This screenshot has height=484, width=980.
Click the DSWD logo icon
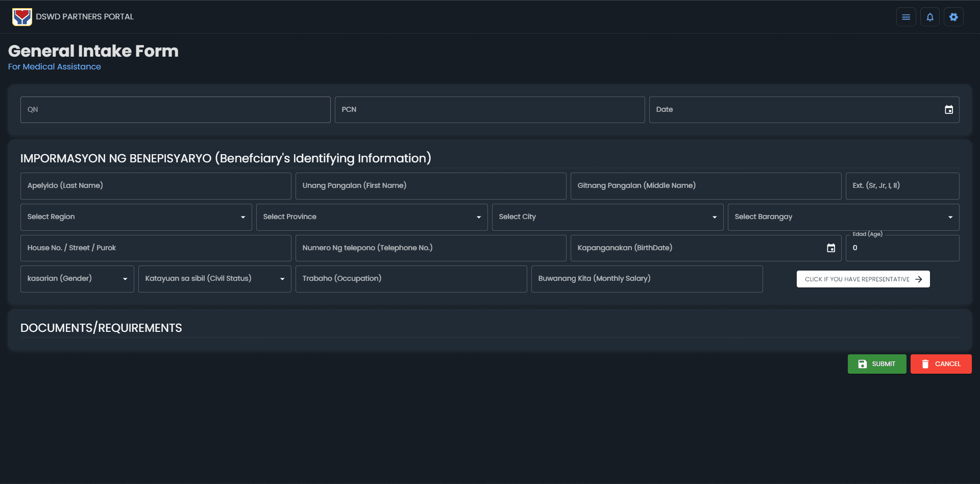22,17
